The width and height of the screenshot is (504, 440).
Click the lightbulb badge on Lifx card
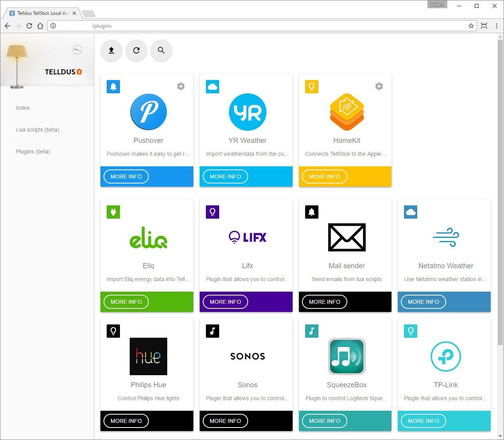coord(213,212)
